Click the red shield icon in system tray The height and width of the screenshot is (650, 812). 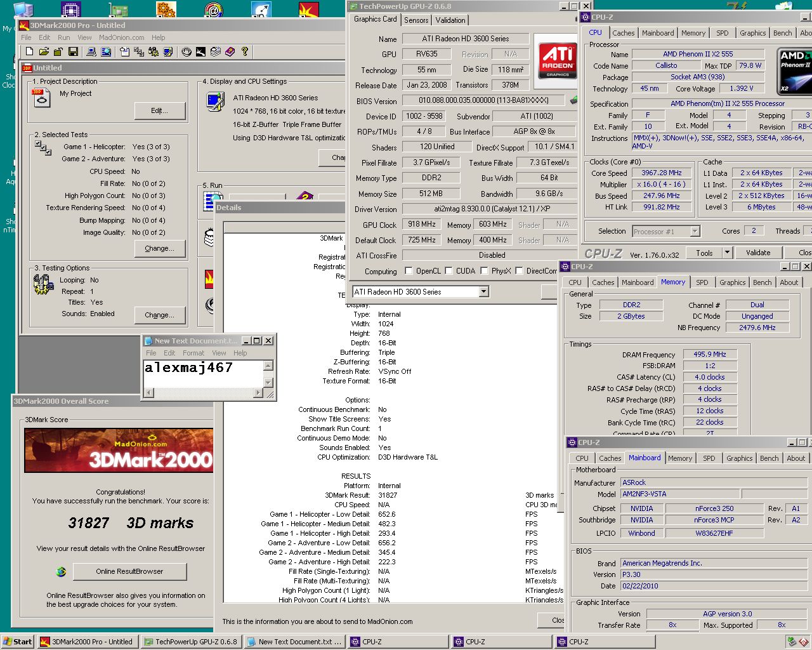pos(804,642)
